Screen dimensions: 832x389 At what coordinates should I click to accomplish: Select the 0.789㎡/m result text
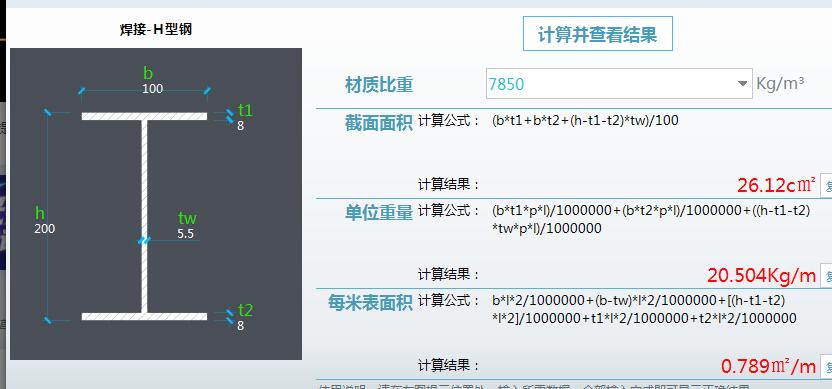pyautogui.click(x=768, y=366)
